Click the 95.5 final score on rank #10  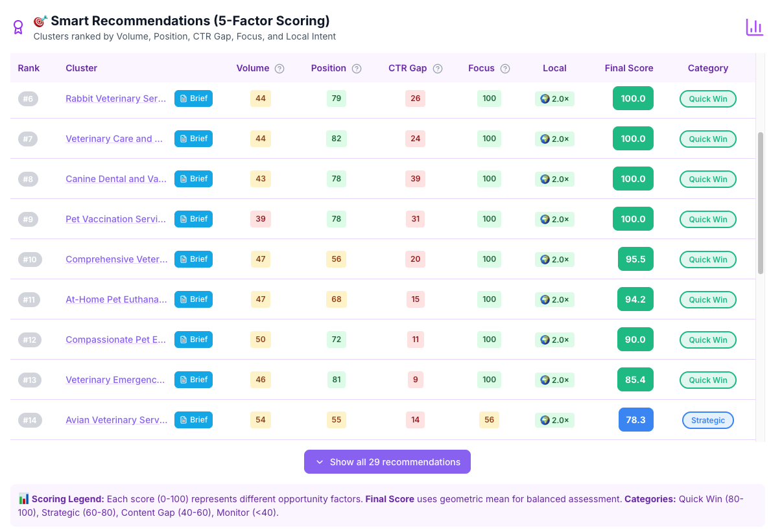(x=635, y=259)
